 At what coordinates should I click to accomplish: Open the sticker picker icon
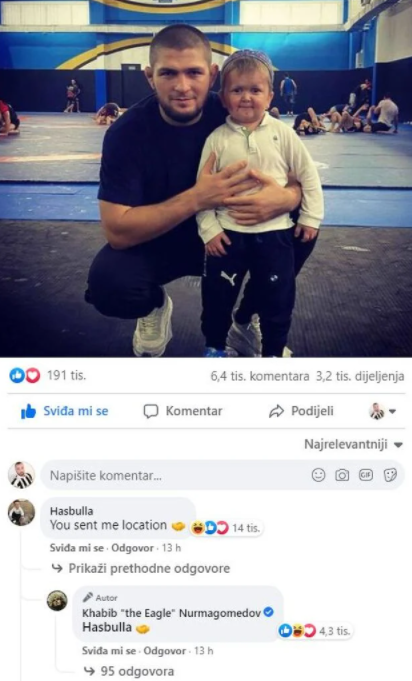[390, 475]
